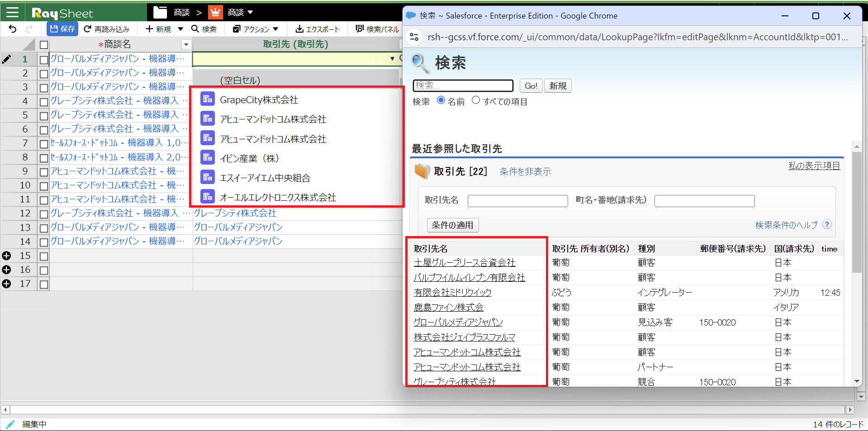
Task: Check the row 4 checkbox
Action: point(44,101)
